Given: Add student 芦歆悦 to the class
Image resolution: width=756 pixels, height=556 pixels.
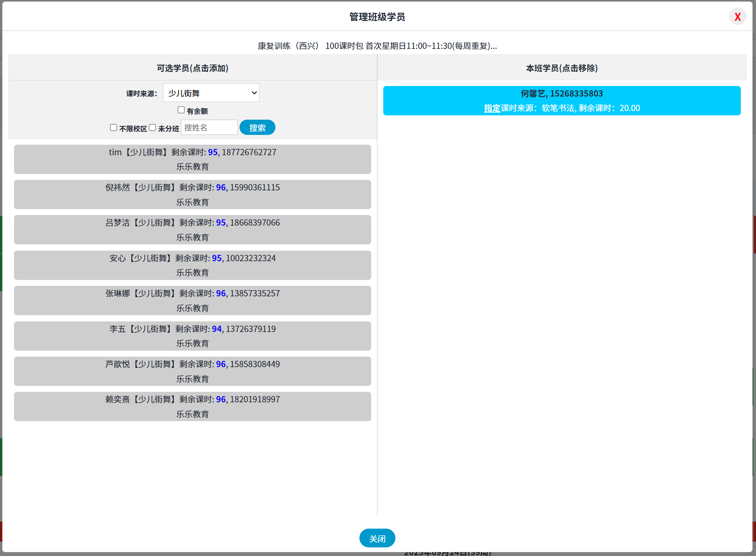Looking at the screenshot, I should click(x=192, y=371).
